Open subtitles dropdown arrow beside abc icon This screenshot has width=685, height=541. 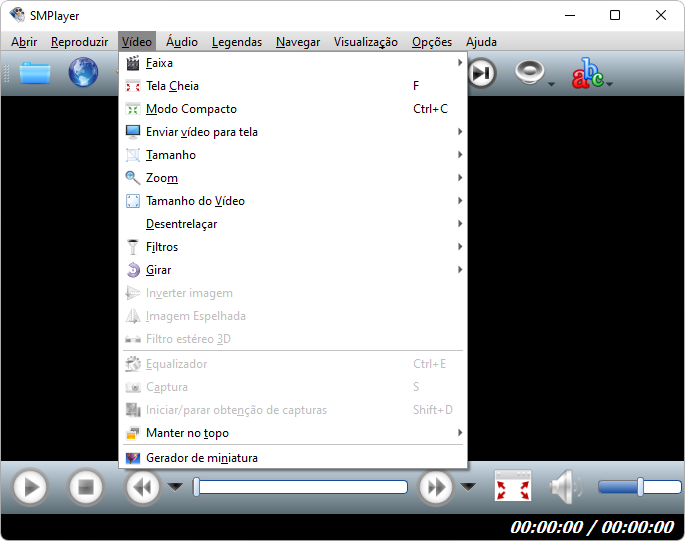click(x=609, y=84)
